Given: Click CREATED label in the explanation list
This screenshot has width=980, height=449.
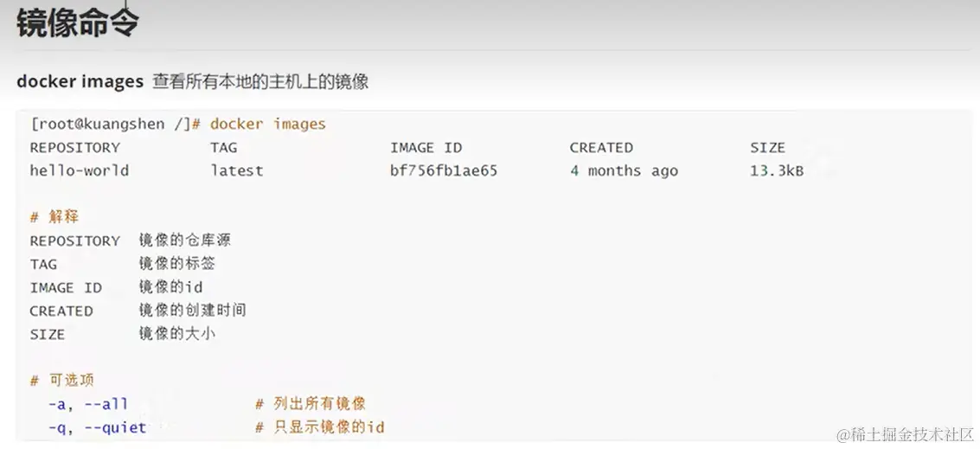Looking at the screenshot, I should (x=61, y=311).
